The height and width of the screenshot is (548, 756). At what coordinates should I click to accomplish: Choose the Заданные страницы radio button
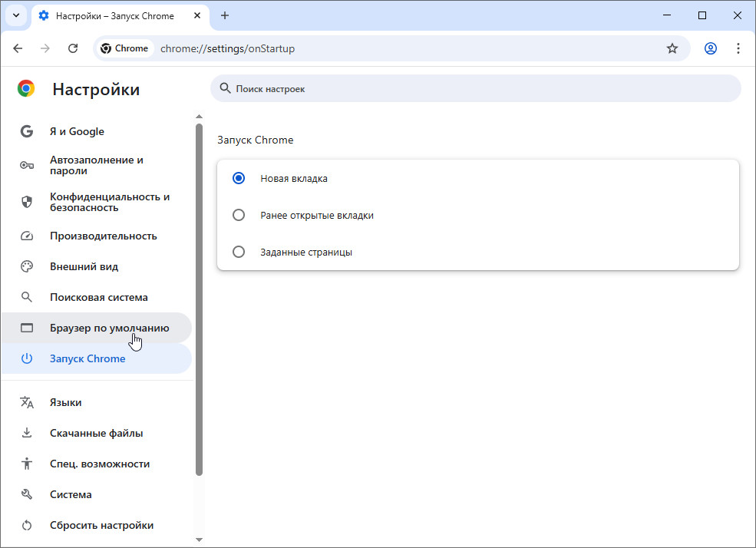click(239, 252)
